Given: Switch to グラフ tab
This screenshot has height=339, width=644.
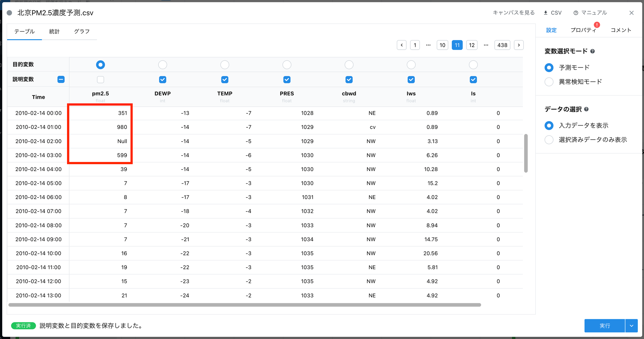Looking at the screenshot, I should tap(82, 31).
